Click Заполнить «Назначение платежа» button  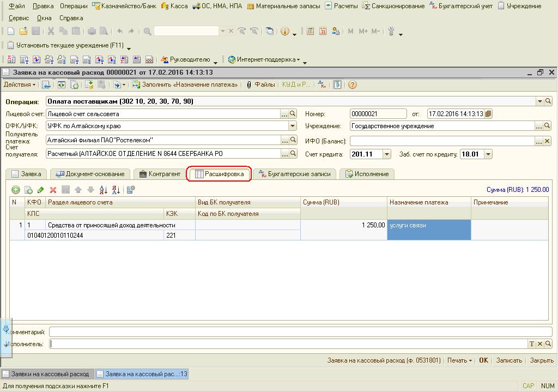185,85
